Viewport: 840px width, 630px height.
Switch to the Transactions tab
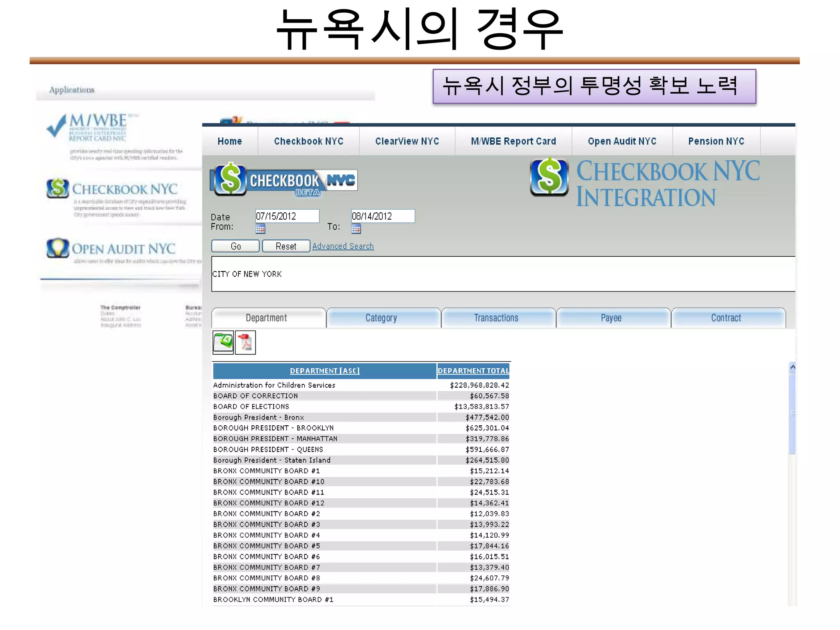[x=498, y=318]
